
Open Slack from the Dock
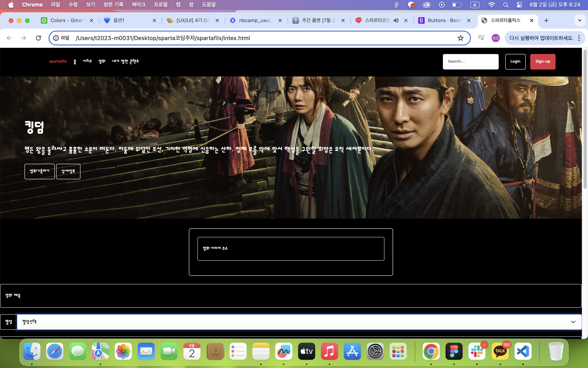[477, 351]
